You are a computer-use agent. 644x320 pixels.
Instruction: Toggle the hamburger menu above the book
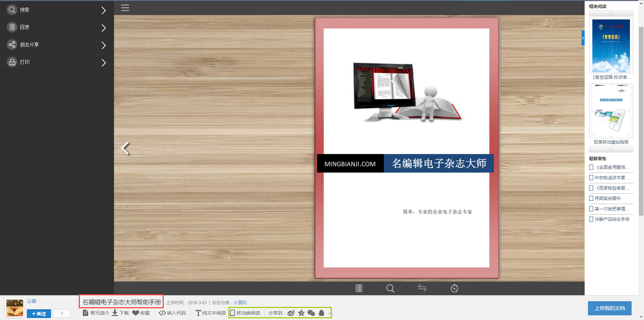pos(125,8)
